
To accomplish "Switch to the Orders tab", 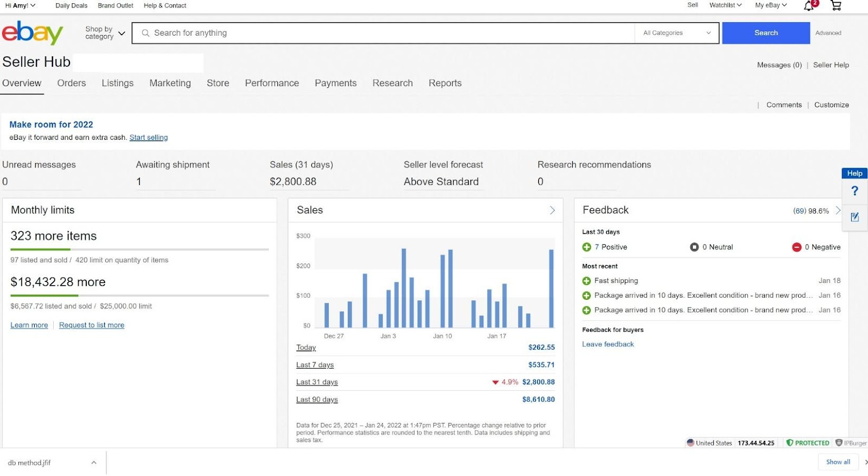I will (72, 83).
